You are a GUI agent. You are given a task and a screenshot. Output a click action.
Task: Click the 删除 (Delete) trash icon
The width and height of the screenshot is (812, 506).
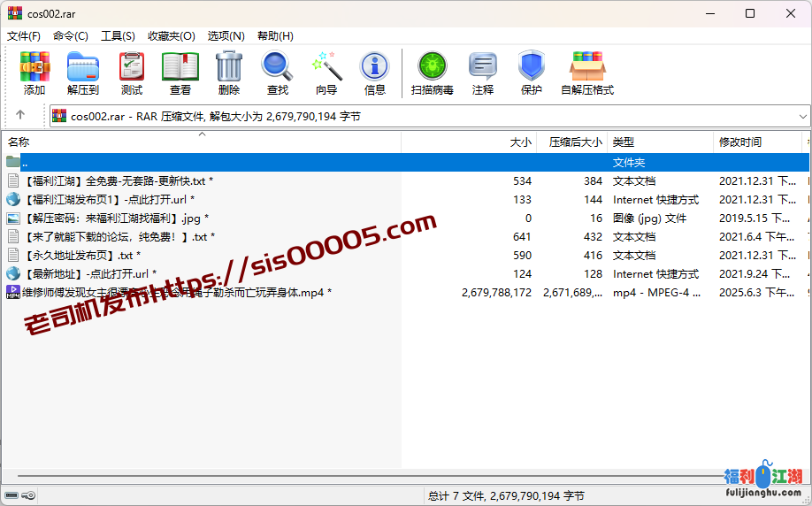tap(229, 66)
